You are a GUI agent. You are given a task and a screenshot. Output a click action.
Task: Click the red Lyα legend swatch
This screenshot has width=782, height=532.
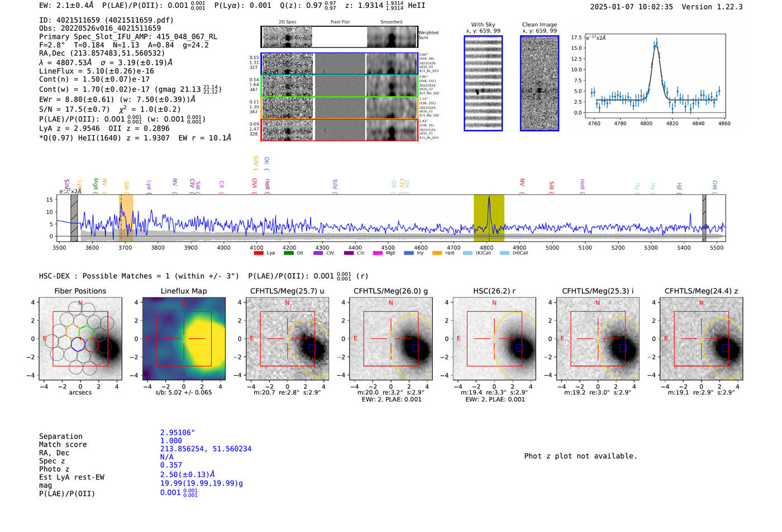point(258,253)
